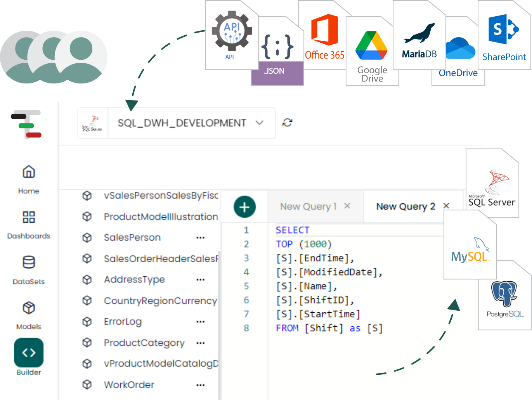
Task: Expand the SQL_DWH_DEVELOPMENT dropdown chevron
Action: [x=260, y=123]
